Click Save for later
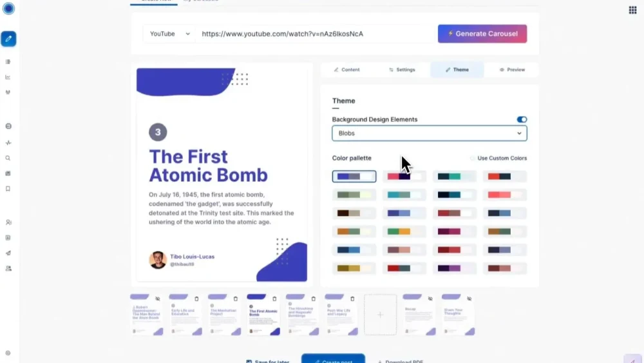 click(268, 360)
